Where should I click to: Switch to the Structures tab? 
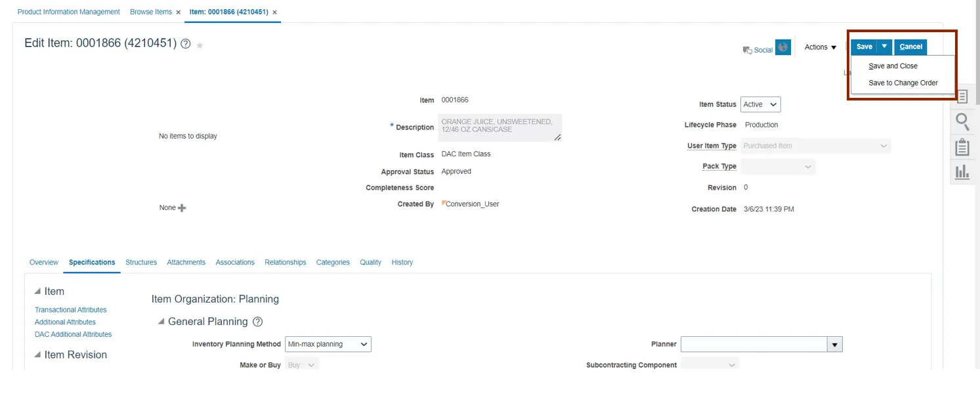(x=141, y=263)
